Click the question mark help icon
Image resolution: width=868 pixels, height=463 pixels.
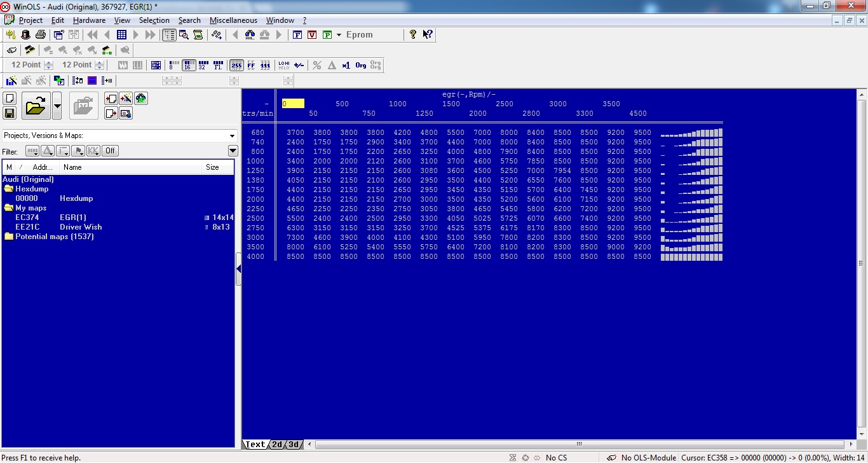pyautogui.click(x=413, y=35)
